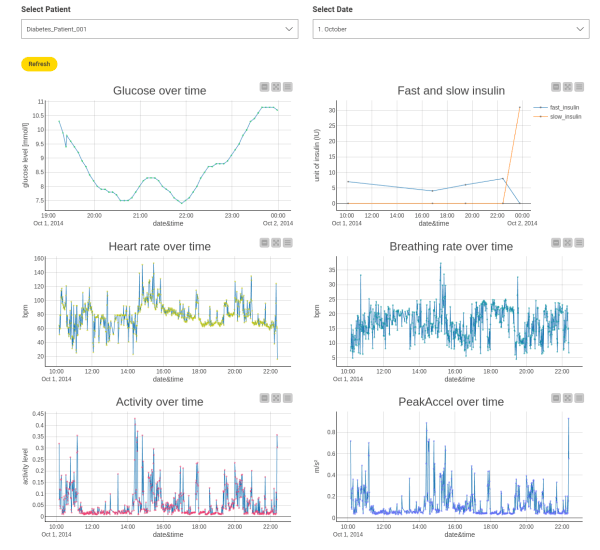Open hamburger menu of Glucose over time chart

click(x=288, y=87)
